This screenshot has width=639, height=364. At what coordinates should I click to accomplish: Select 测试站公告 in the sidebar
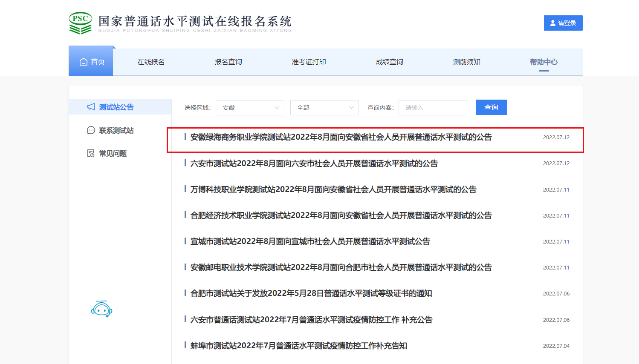(x=120, y=107)
